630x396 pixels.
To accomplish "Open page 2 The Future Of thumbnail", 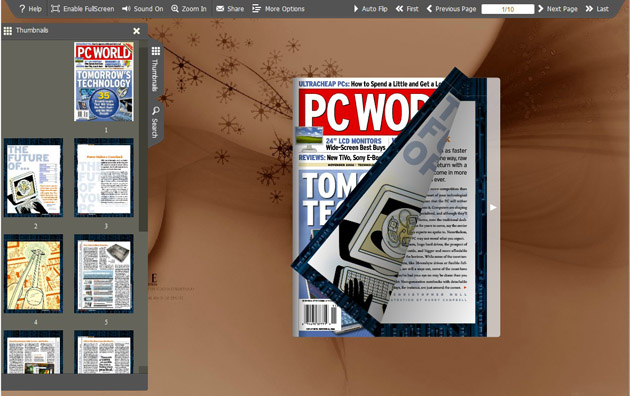I will point(33,178).
